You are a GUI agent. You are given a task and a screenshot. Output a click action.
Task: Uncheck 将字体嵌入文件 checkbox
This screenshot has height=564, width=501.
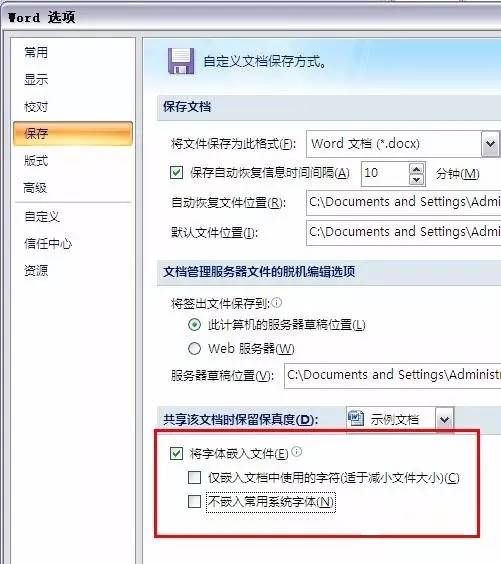tap(176, 454)
